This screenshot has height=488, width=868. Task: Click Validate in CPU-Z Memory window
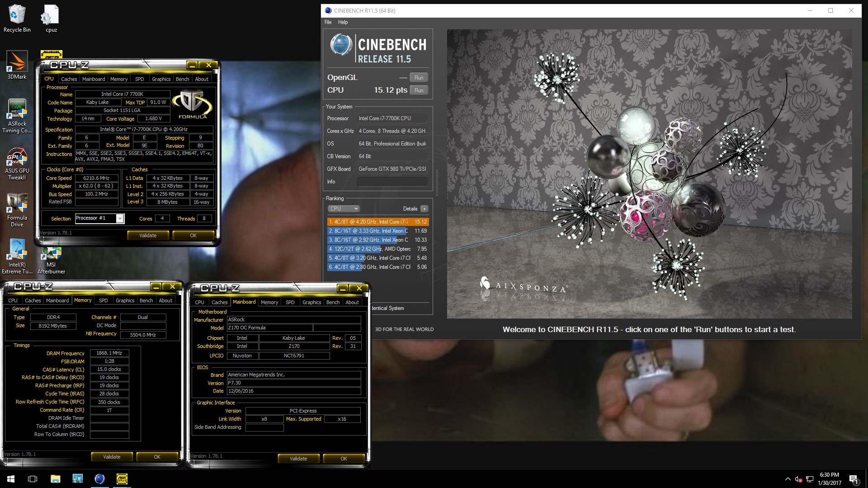point(112,457)
